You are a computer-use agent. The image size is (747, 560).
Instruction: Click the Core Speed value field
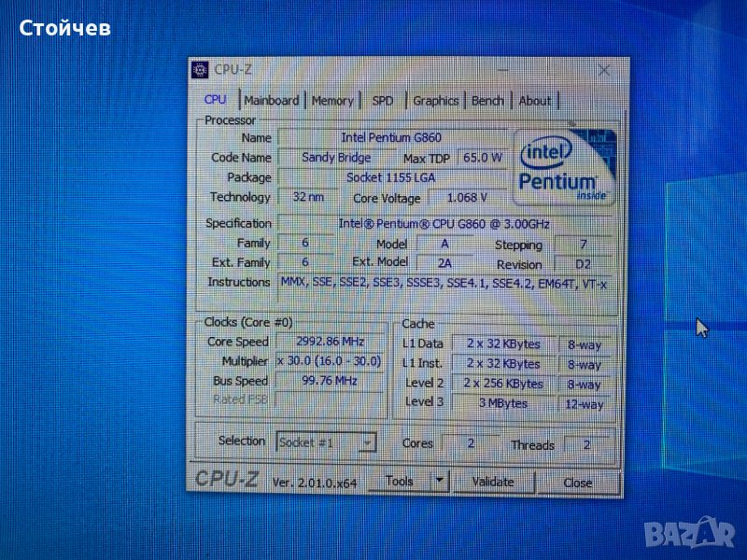pos(328,342)
